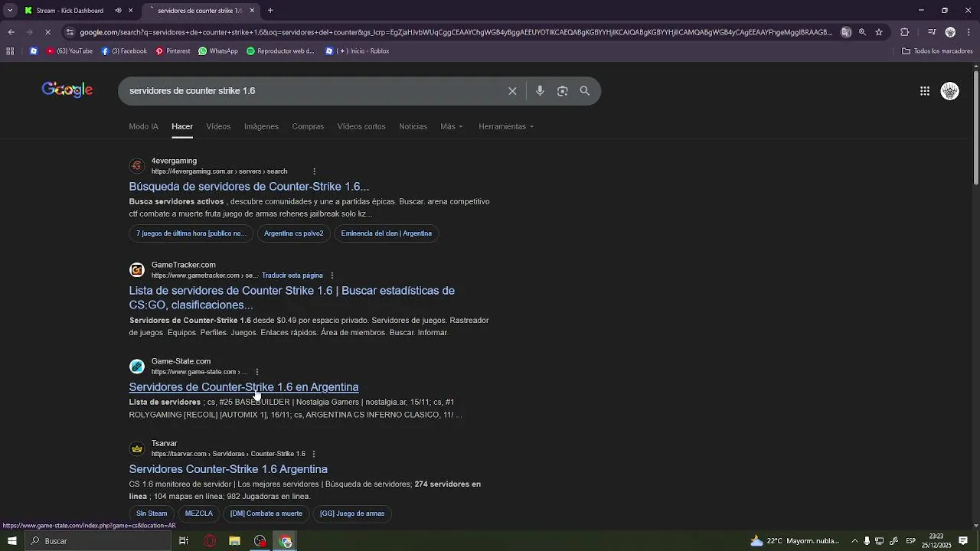Close the Stream - Kick Dashboard tab
This screenshot has width=980, height=551.
[130, 11]
